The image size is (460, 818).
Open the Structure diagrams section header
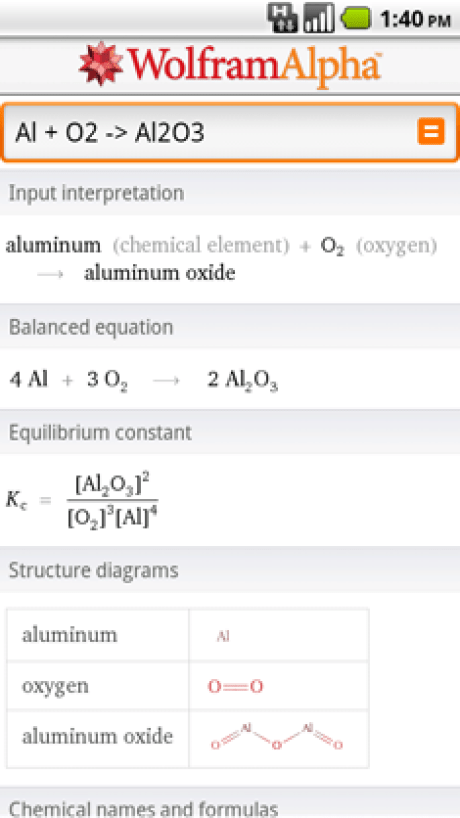click(230, 570)
